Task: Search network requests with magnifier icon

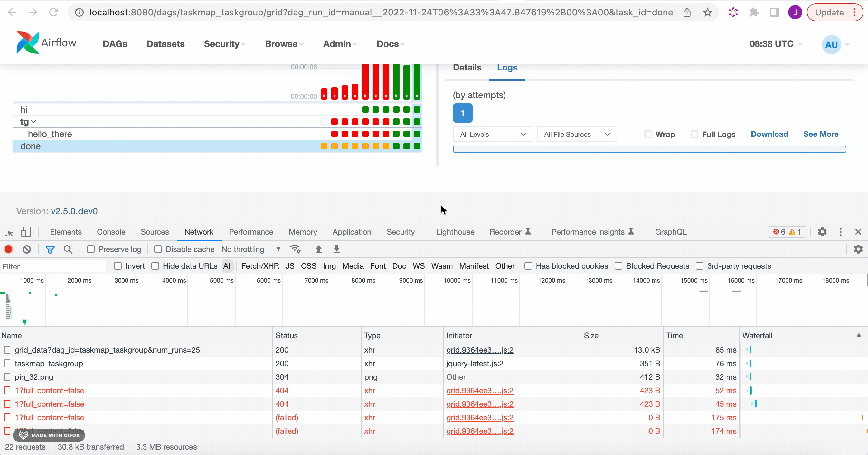Action: coord(68,249)
